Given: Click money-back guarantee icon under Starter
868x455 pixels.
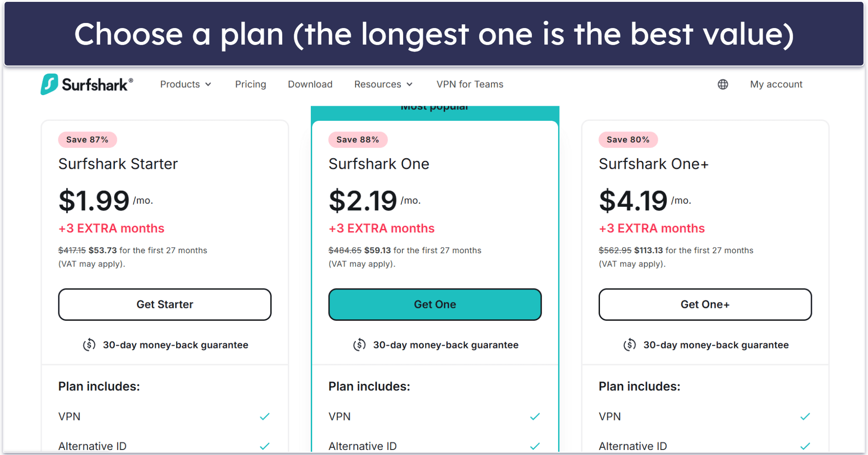Looking at the screenshot, I should coord(89,345).
